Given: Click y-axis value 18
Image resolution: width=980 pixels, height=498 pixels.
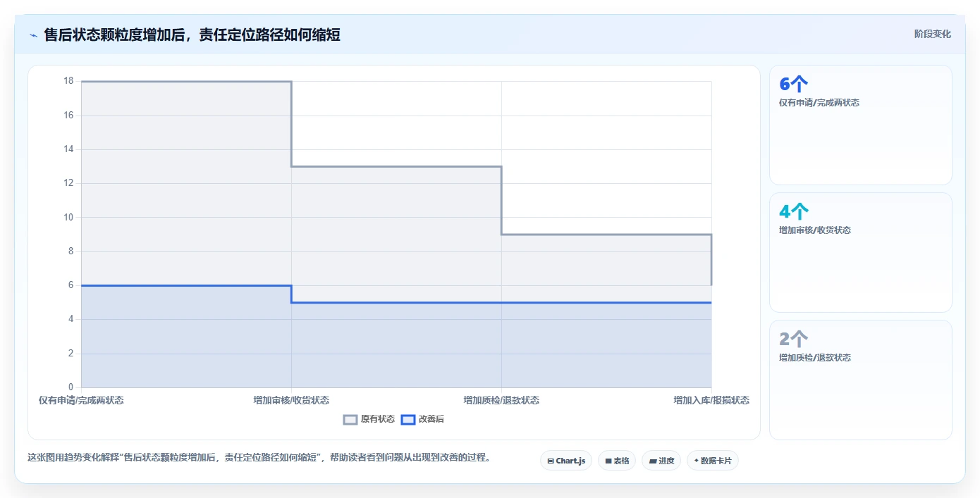Looking at the screenshot, I should tap(68, 81).
